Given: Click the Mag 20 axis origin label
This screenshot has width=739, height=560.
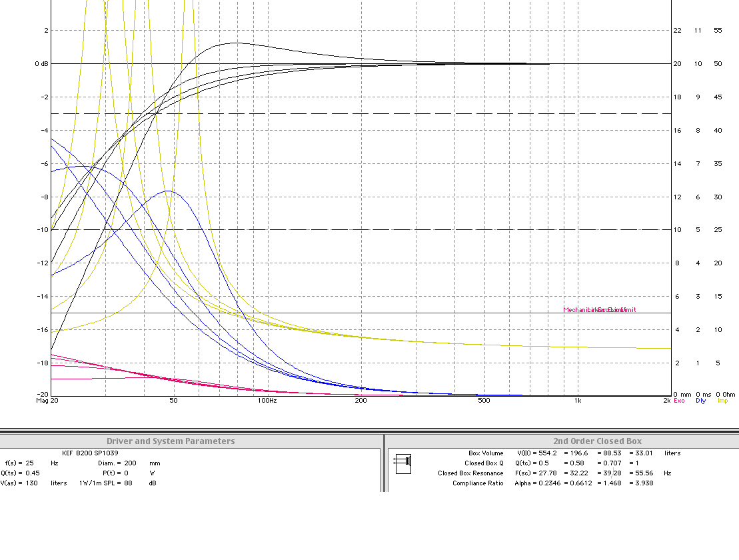Looking at the screenshot, I should (47, 400).
